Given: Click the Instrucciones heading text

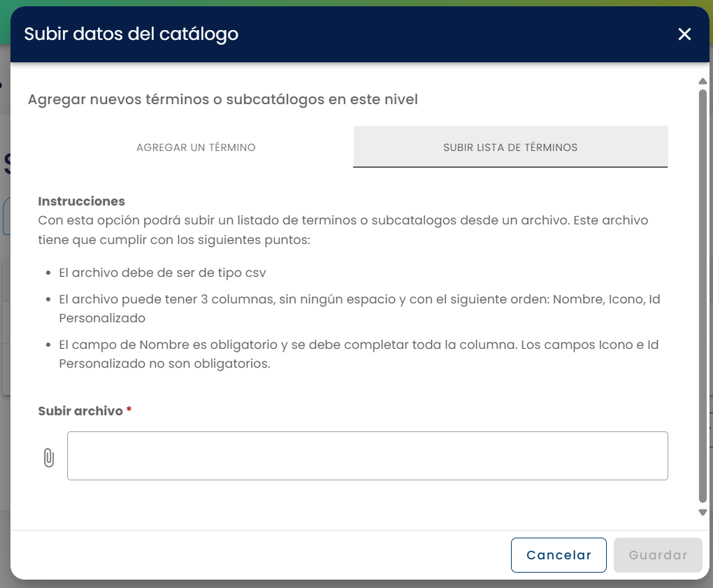Looking at the screenshot, I should point(81,201).
